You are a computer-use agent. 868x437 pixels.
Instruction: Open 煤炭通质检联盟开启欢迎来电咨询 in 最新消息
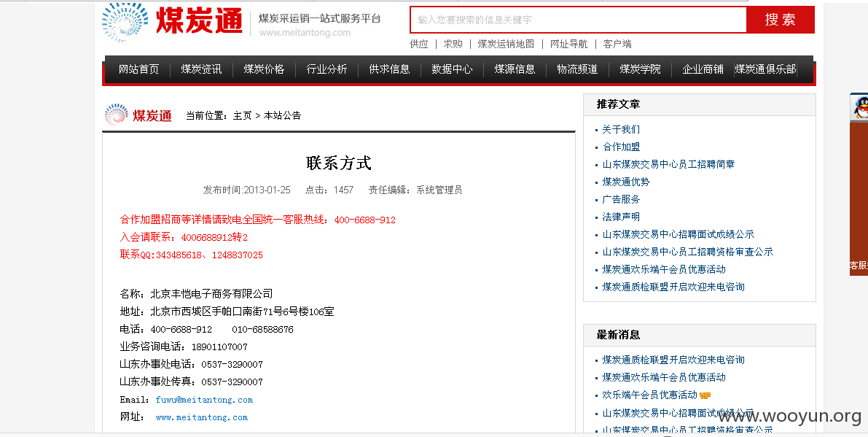tap(673, 360)
